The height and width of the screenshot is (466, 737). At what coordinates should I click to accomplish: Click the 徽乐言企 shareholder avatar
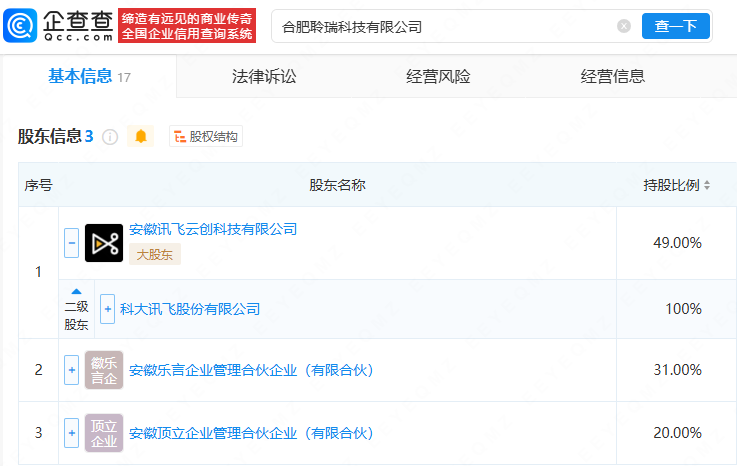(104, 370)
